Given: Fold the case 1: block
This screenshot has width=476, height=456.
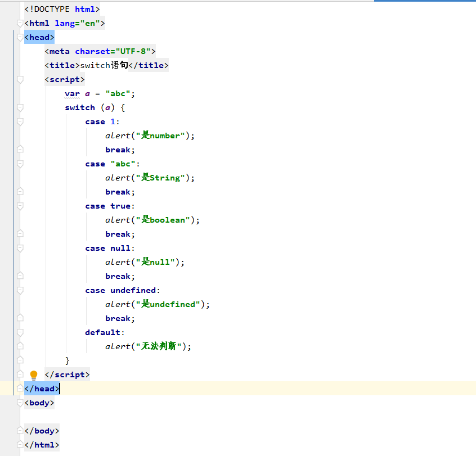Looking at the screenshot, I should (x=20, y=121).
